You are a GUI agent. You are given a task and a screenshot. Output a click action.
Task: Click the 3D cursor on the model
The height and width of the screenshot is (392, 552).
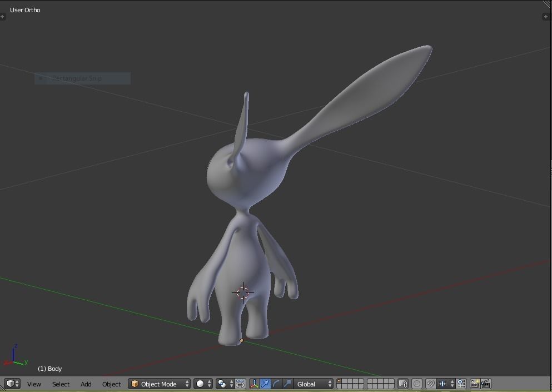click(x=243, y=292)
